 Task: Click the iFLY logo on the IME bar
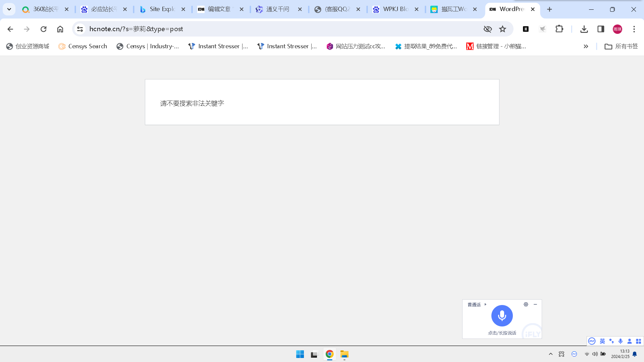pyautogui.click(x=592, y=341)
